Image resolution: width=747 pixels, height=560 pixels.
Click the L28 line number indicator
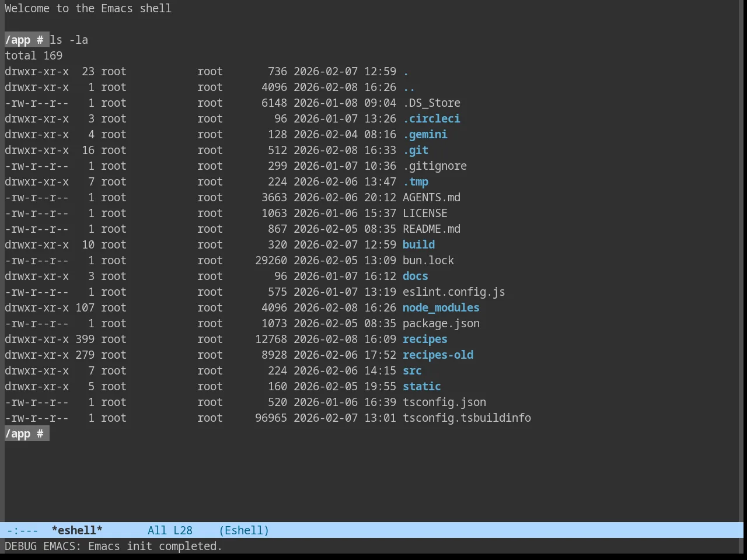coord(183,530)
